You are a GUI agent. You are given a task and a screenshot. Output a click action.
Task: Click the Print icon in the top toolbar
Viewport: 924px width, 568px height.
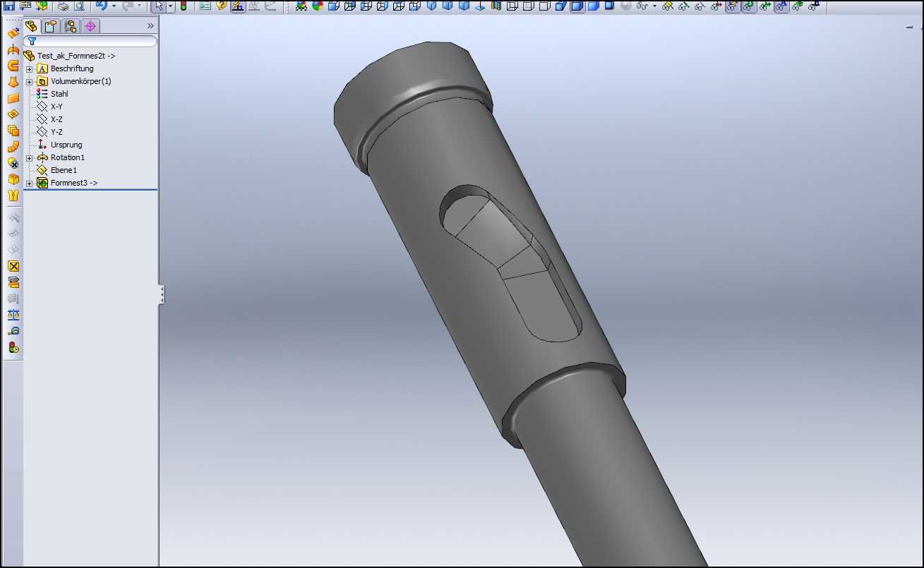(64, 6)
